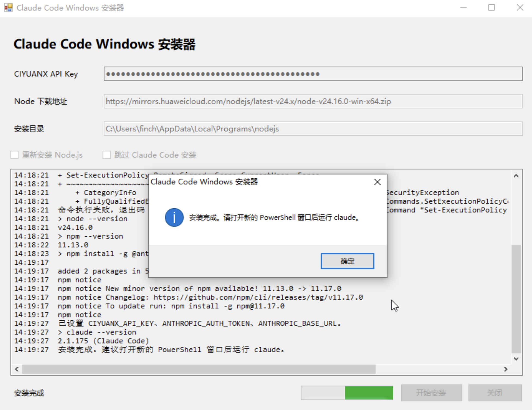
Task: Click the 开始安装 button
Action: pyautogui.click(x=432, y=393)
